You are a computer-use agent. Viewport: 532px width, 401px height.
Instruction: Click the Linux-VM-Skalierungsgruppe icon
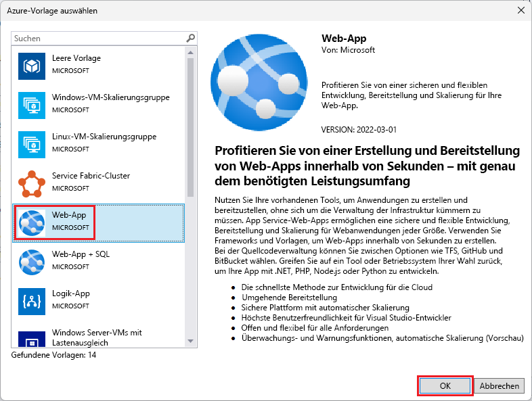pyautogui.click(x=32, y=145)
